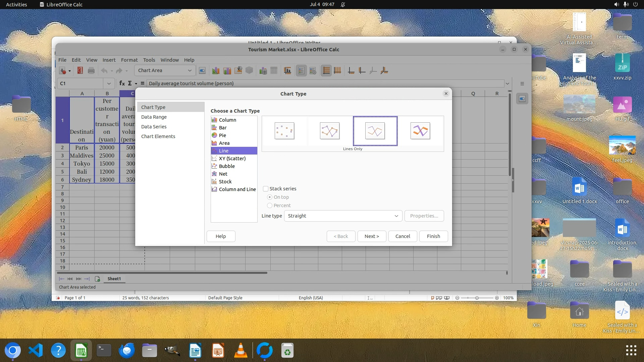Click the Chart Type toolbar icon
This screenshot has height=362, width=644.
(x=216, y=70)
